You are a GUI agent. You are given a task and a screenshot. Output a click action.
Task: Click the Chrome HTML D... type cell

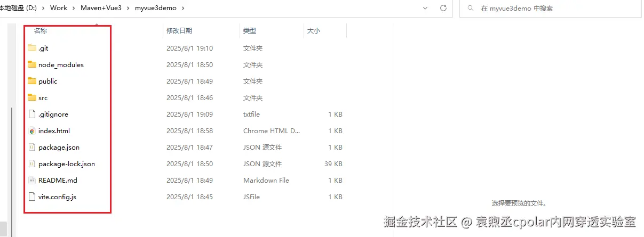272,131
